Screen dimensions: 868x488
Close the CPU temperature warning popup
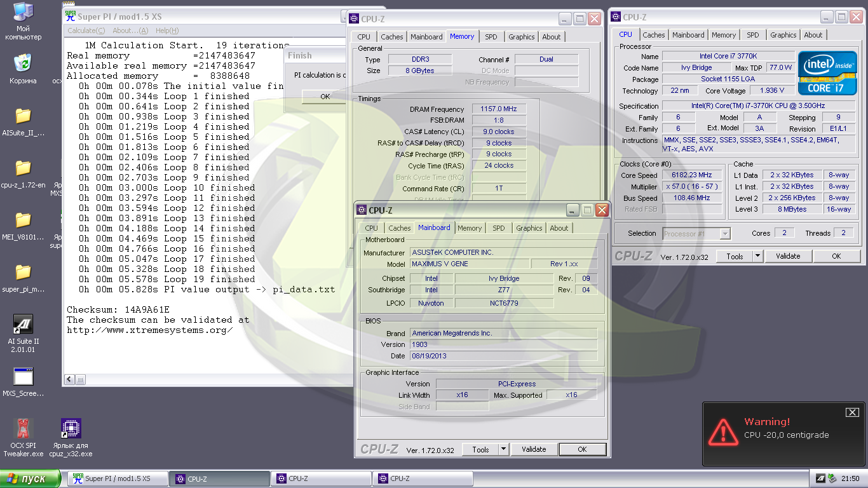click(852, 412)
